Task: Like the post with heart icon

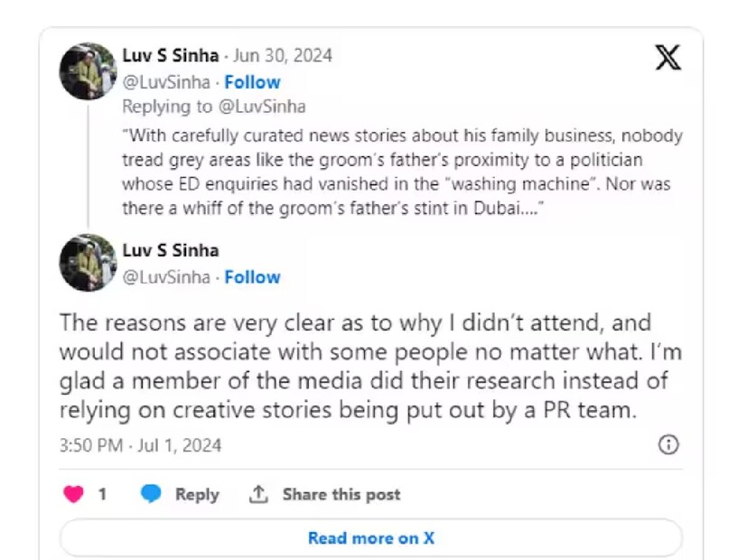Action: click(74, 494)
